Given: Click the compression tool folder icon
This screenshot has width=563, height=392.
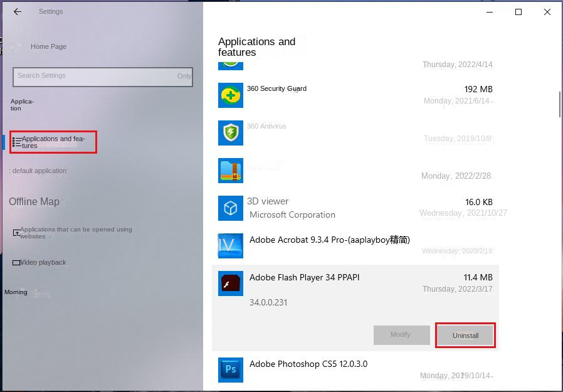Looking at the screenshot, I should pyautogui.click(x=230, y=170).
